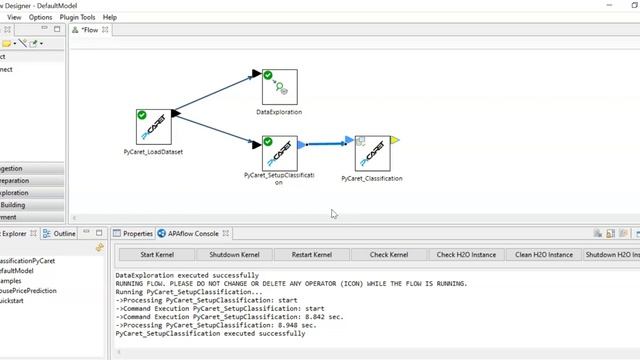Open the Plugin Tools menu
The width and height of the screenshot is (640, 360).
77,17
